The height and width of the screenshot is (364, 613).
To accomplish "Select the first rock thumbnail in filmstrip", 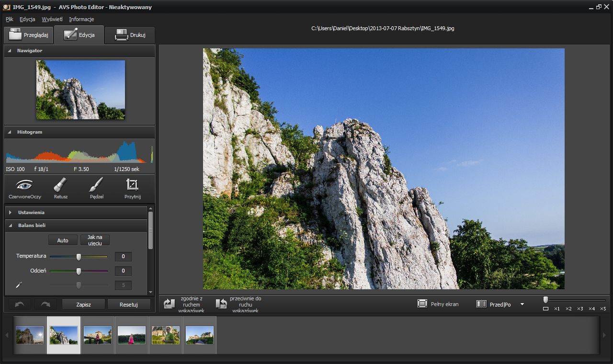I will [29, 335].
